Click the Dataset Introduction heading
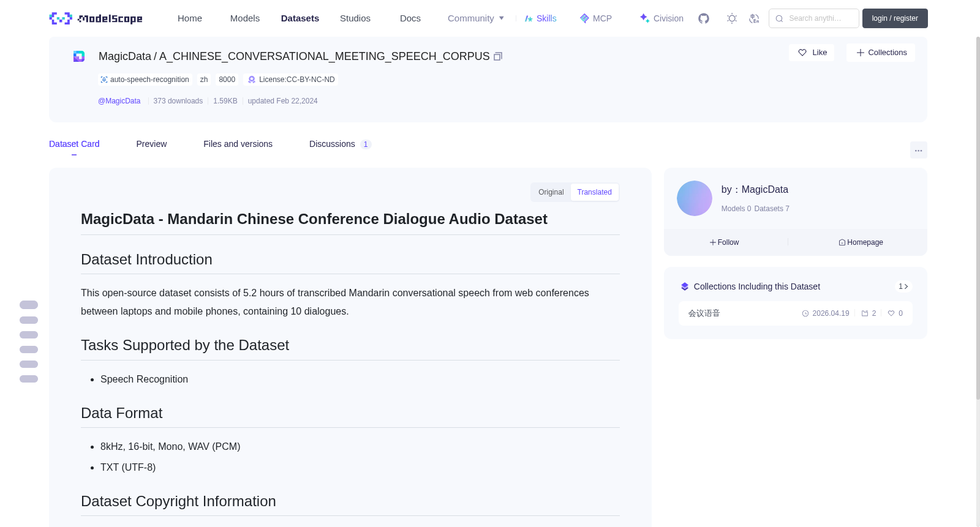The height and width of the screenshot is (527, 980). (146, 260)
